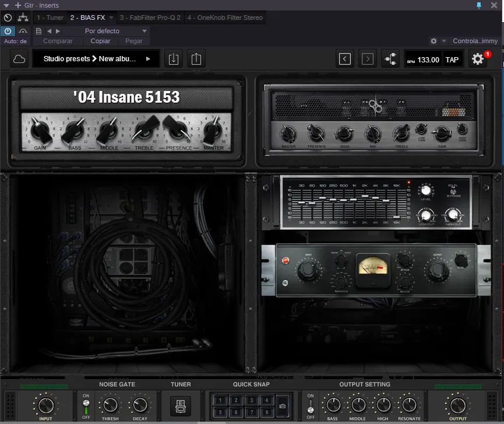The width and height of the screenshot is (504, 424).
Task: Select previous host preset arrow
Action: click(x=49, y=31)
